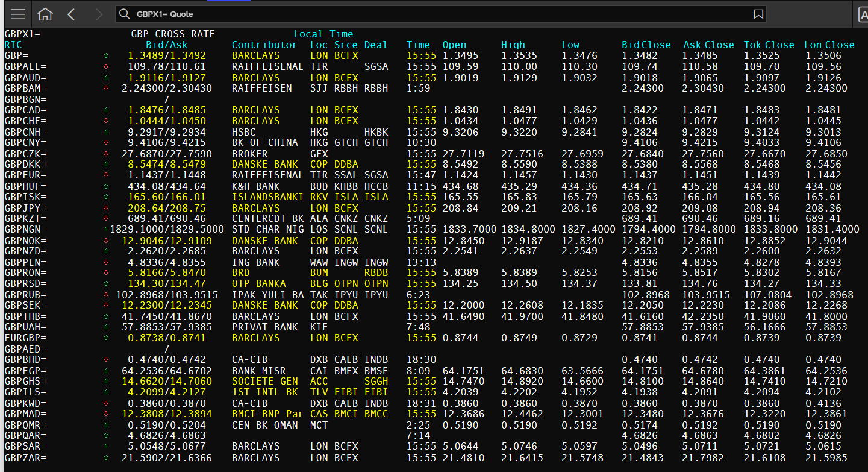
Task: Open the GBPJPY= RIC link
Action: (25, 208)
